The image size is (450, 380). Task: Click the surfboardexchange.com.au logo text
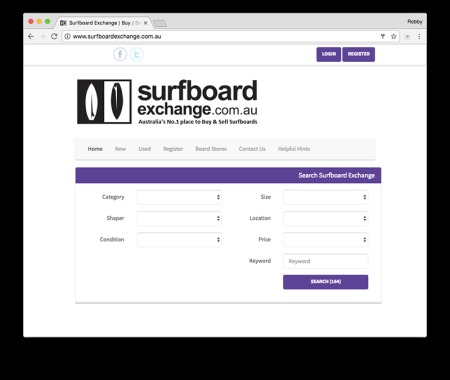[197, 98]
